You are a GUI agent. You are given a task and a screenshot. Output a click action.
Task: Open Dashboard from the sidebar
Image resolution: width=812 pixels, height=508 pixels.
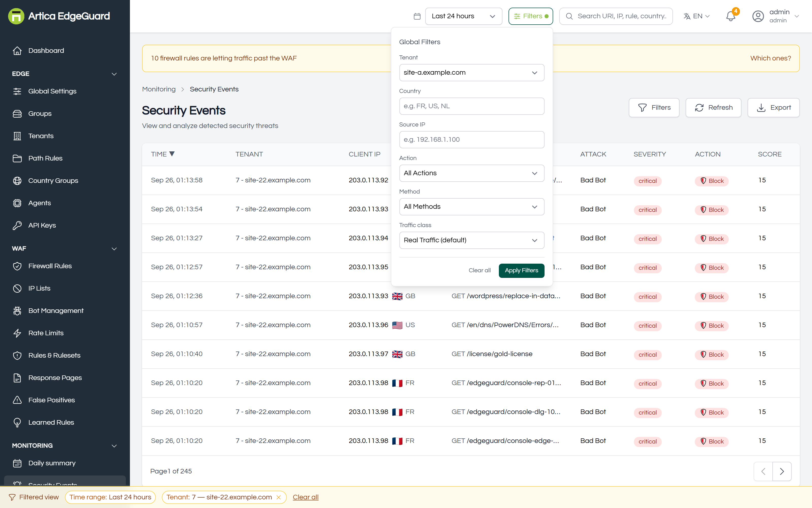65,50
